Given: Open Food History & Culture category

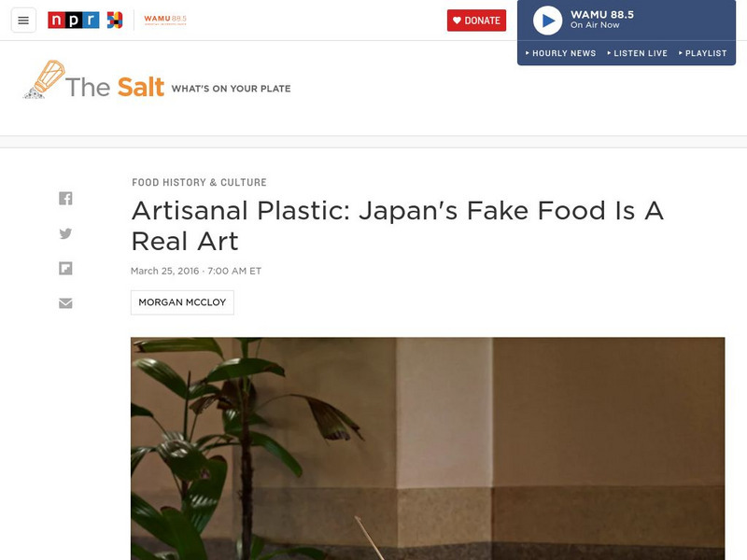Looking at the screenshot, I should click(199, 182).
